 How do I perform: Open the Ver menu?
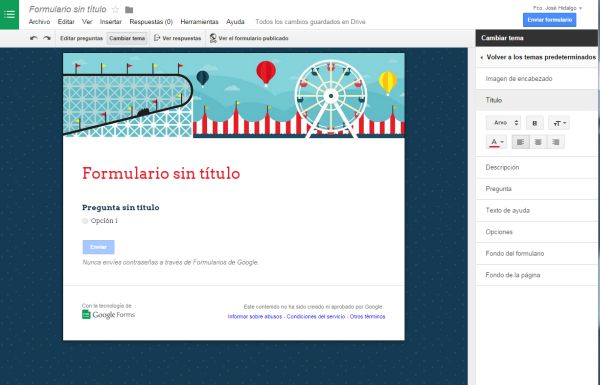[87, 22]
